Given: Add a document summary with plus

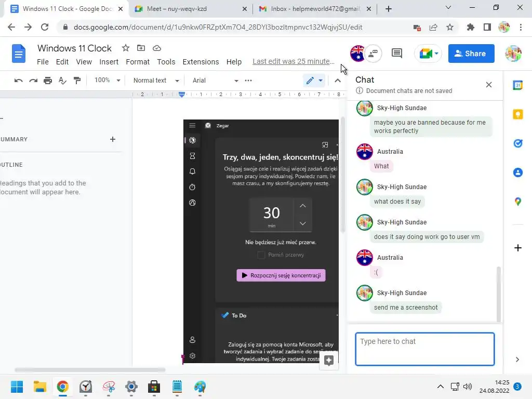Looking at the screenshot, I should click(x=113, y=139).
